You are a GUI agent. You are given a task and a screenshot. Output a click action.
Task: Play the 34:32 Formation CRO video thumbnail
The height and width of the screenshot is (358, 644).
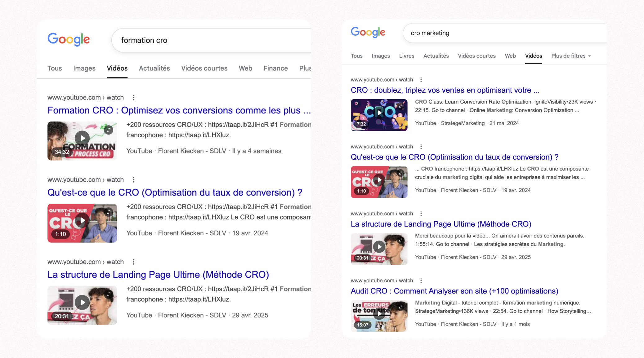point(82,138)
